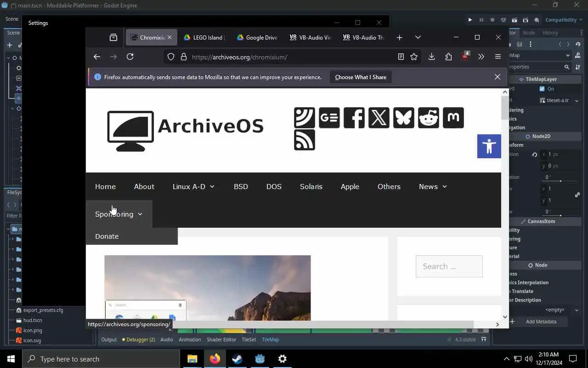
Task: Go to the ArchiveOS Home page
Action: click(105, 186)
